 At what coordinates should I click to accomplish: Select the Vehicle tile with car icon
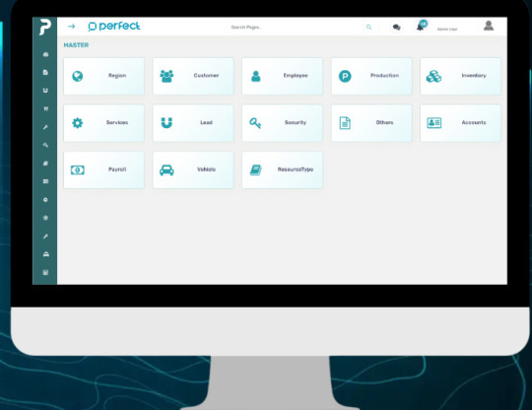pos(193,171)
